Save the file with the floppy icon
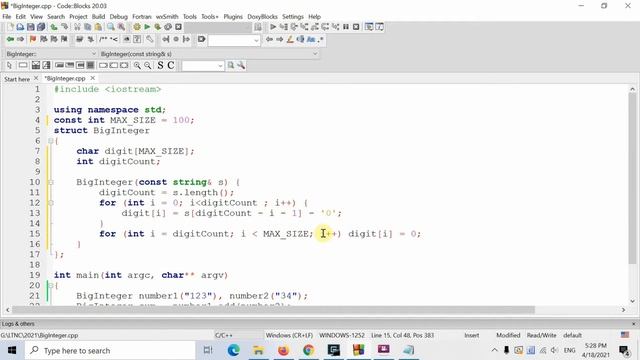 31,27
